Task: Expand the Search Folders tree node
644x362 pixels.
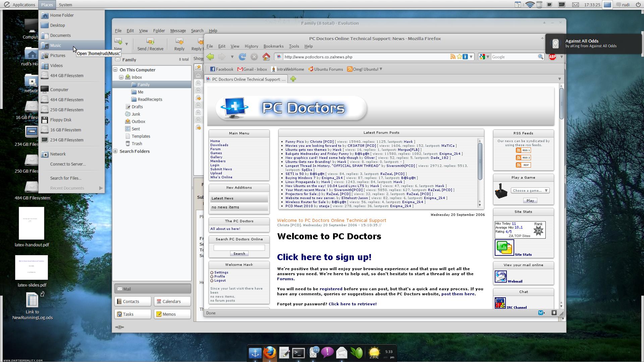Action: pyautogui.click(x=115, y=151)
